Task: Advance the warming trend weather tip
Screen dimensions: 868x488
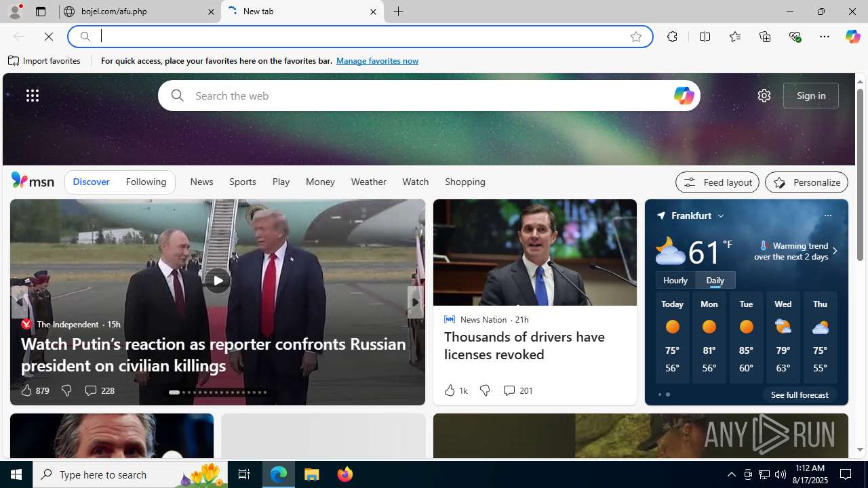Action: coord(834,251)
